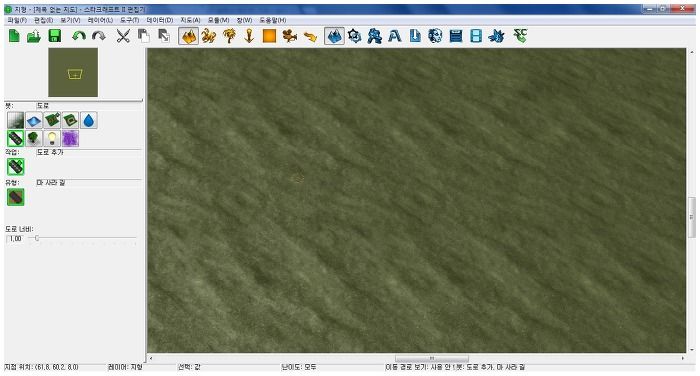Select the blue cliff brush icon

(34, 121)
